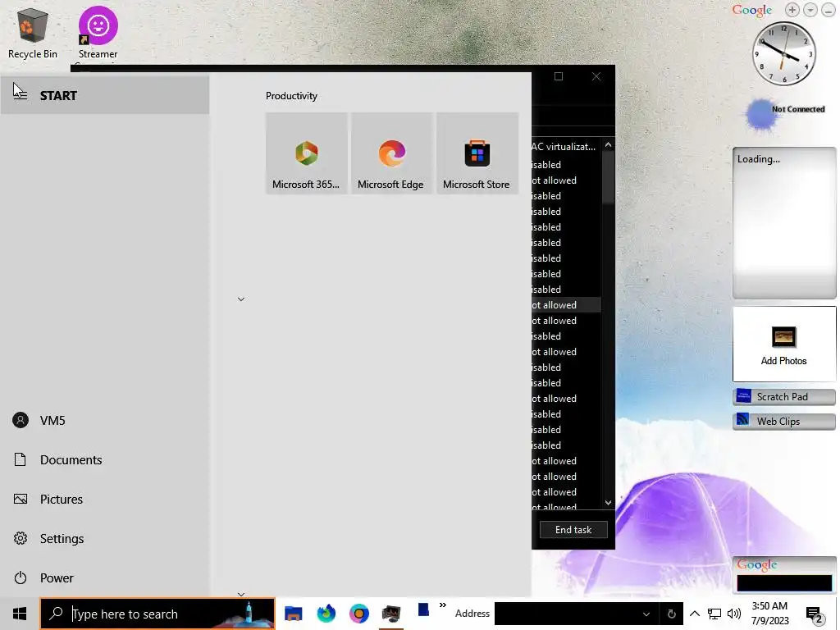Open the circular browser icon beside Firefox

point(359,614)
